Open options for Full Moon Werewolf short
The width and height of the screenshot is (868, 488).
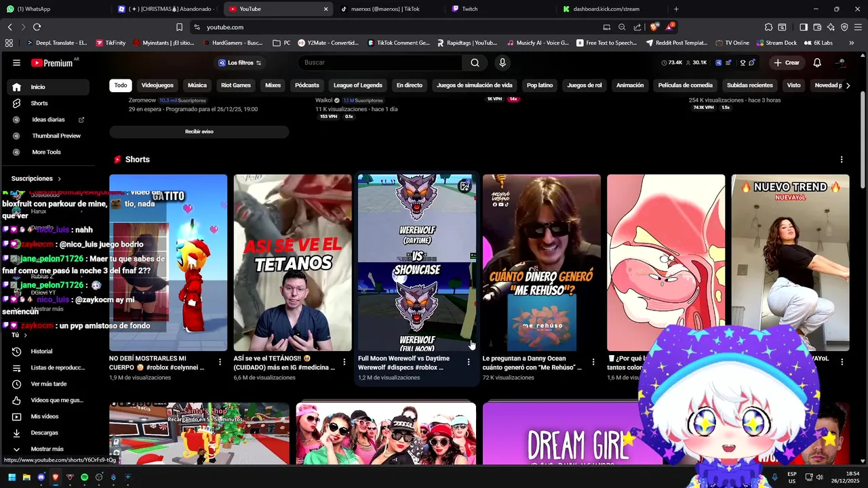point(469,362)
